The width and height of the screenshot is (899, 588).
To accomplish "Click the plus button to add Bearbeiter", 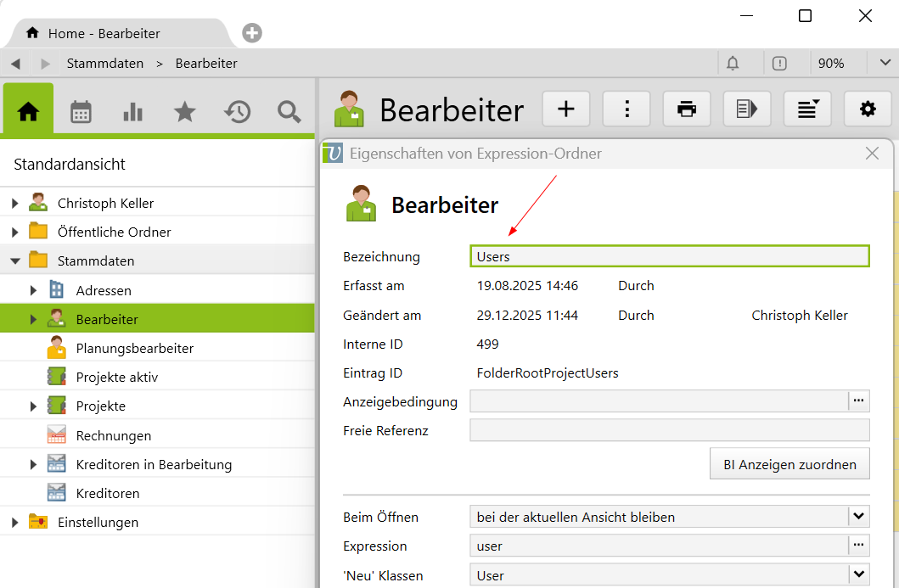I will 565,109.
